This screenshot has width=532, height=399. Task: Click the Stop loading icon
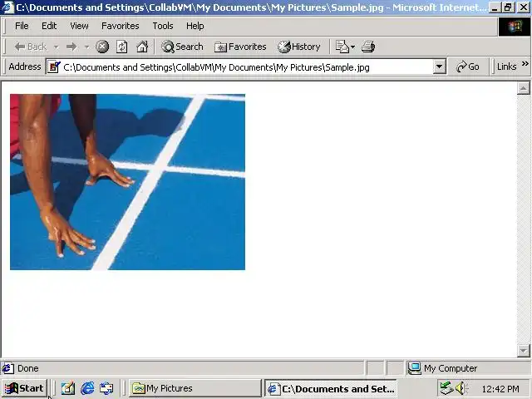102,47
